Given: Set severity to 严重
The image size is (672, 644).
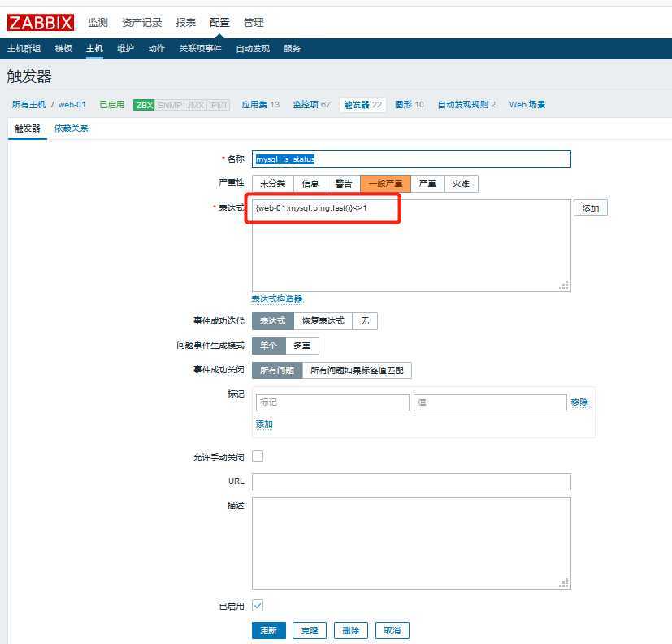Looking at the screenshot, I should tap(427, 184).
